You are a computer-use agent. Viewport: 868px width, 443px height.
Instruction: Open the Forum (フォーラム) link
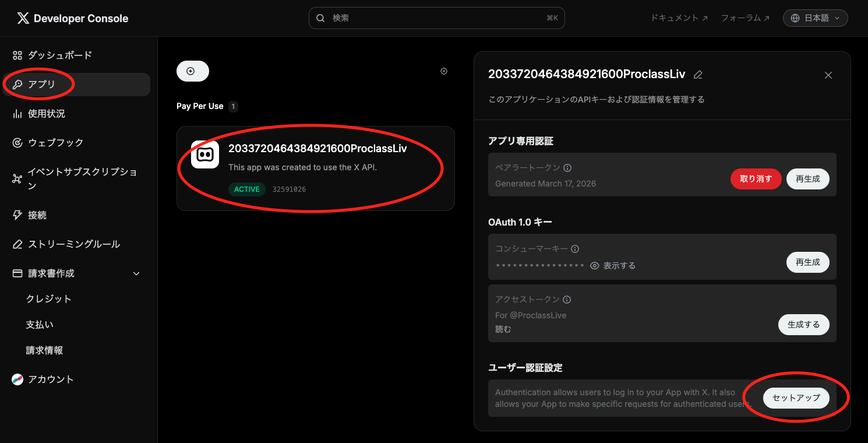coord(746,18)
